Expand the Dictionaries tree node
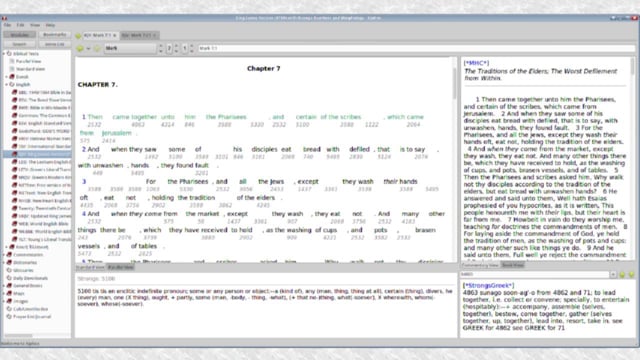Image resolution: width=640 pixels, height=360 pixels. pyautogui.click(x=4, y=262)
